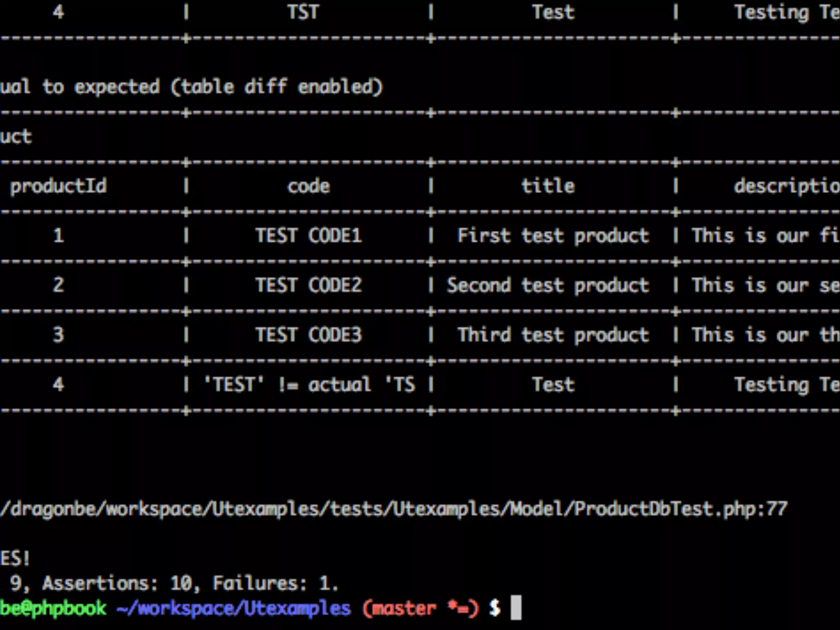Click the Failures: 1. result text

(x=276, y=583)
